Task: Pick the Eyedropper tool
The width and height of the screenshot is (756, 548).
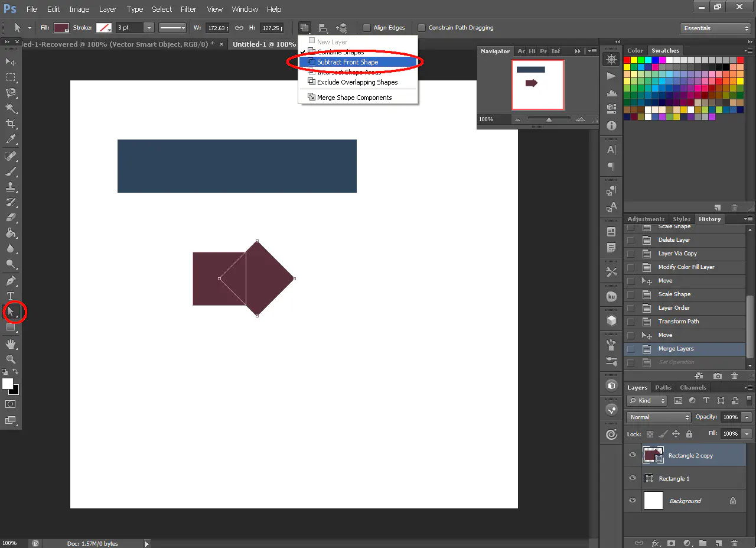Action: 11,140
